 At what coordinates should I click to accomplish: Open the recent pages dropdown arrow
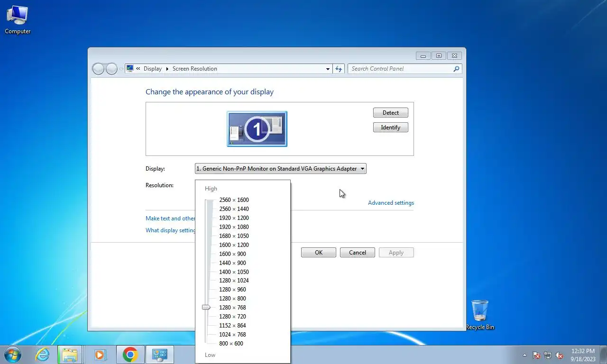tap(121, 69)
